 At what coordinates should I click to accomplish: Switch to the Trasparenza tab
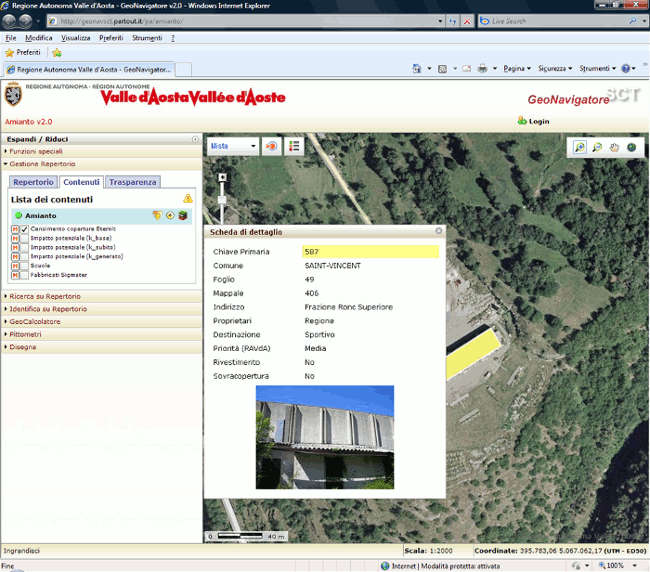[x=133, y=182]
